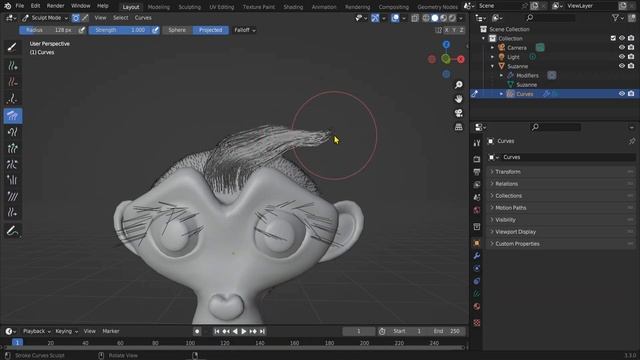Click the Marker menu in timeline

pyautogui.click(x=111, y=331)
